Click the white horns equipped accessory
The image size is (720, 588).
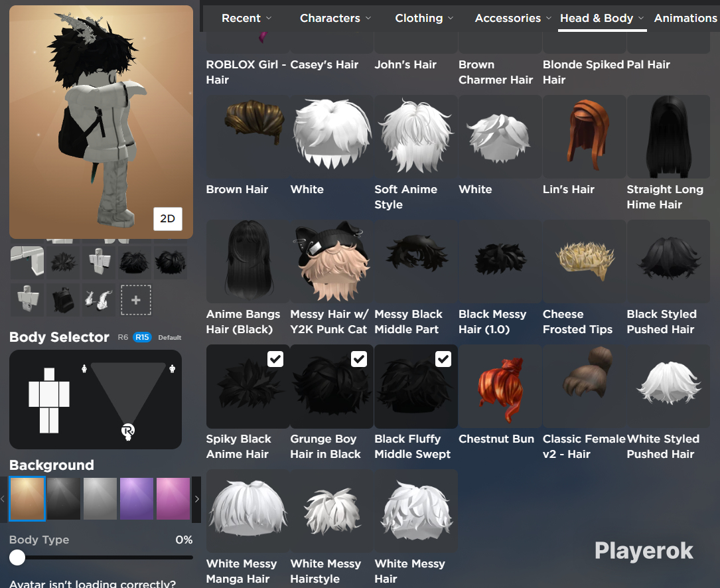click(99, 300)
